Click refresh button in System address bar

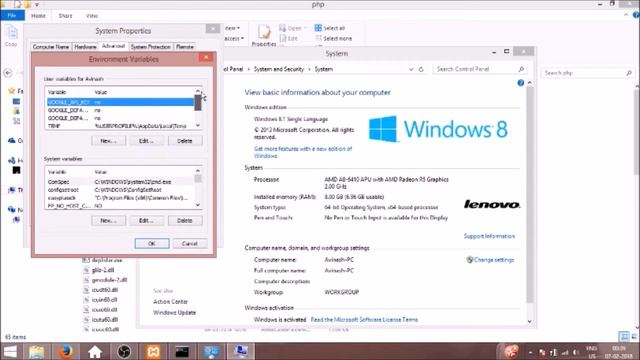421,69
